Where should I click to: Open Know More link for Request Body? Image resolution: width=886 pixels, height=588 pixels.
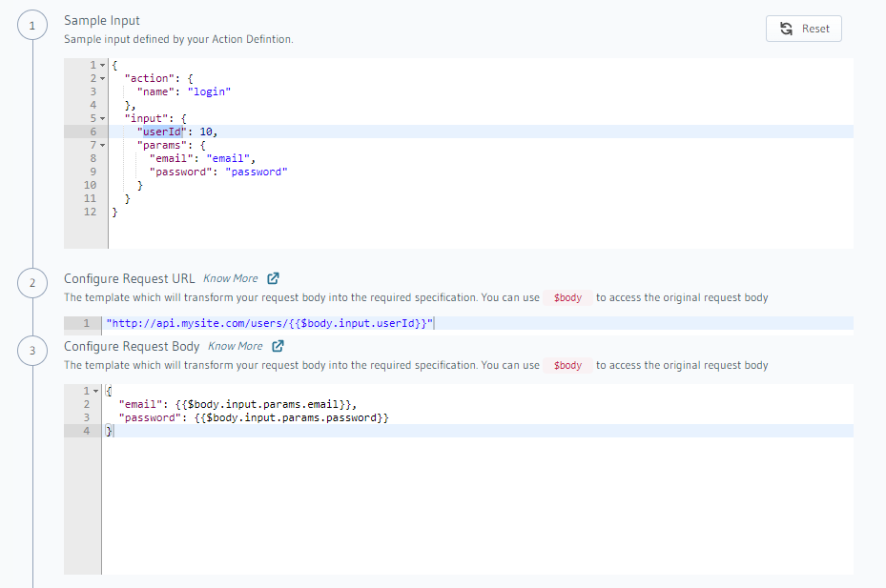tap(235, 346)
